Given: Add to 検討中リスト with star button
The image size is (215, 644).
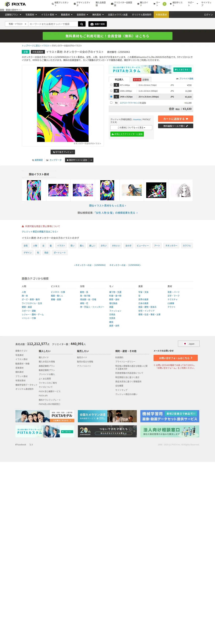Looking at the screenshot, I should click(77, 160).
